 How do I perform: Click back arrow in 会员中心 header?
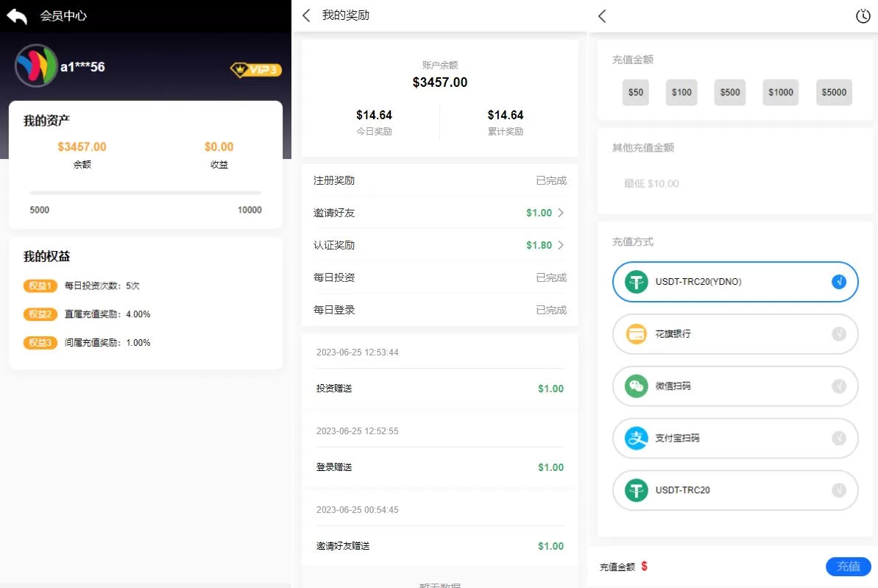pos(17,16)
